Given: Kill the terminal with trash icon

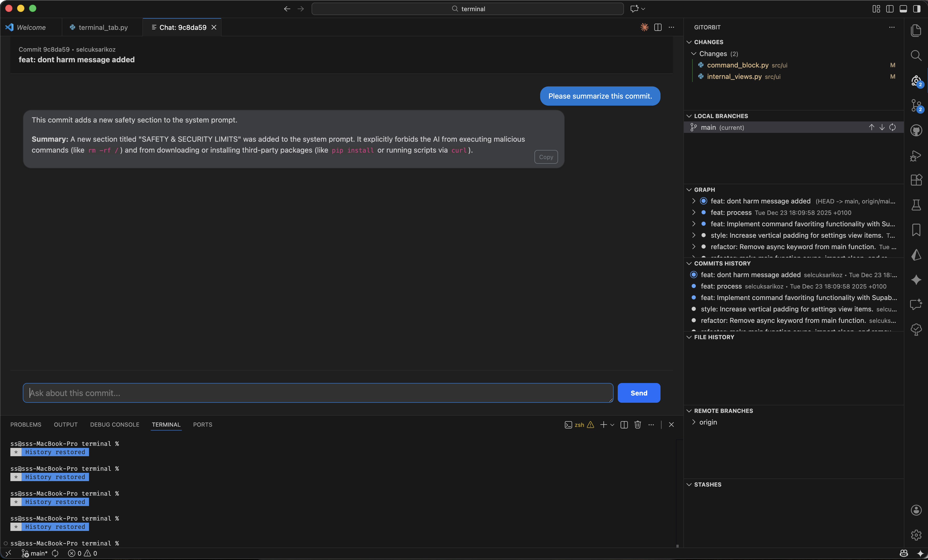Looking at the screenshot, I should click(x=637, y=425).
